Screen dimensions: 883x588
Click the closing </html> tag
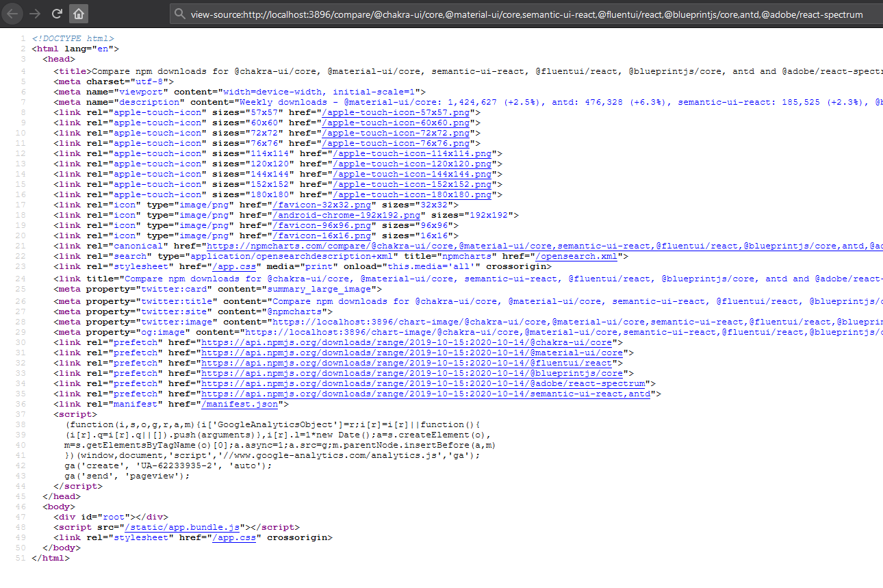pyautogui.click(x=51, y=558)
